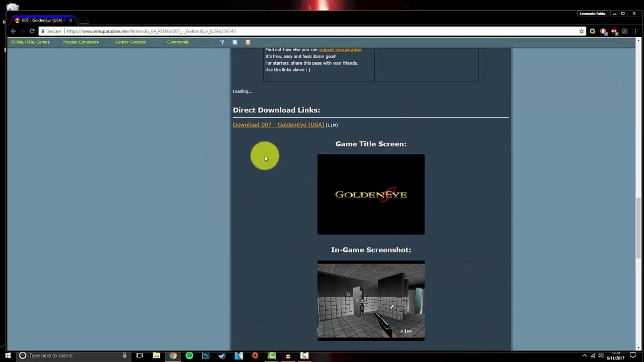Open the Facebook icon in site nav
The width and height of the screenshot is (644, 362).
(222, 42)
